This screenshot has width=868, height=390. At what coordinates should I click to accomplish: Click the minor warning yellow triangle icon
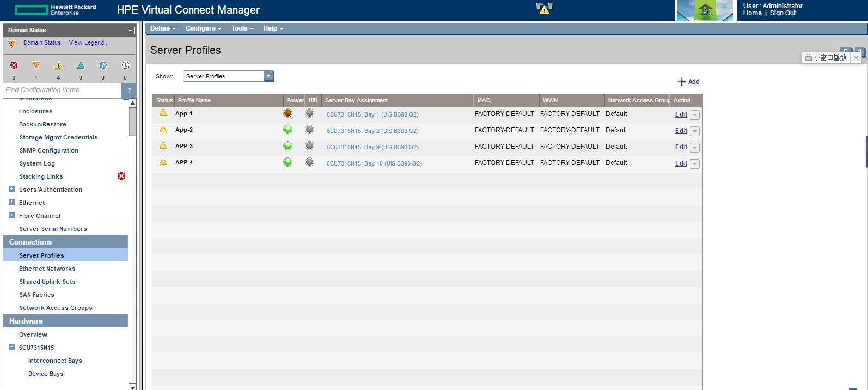tap(58, 65)
